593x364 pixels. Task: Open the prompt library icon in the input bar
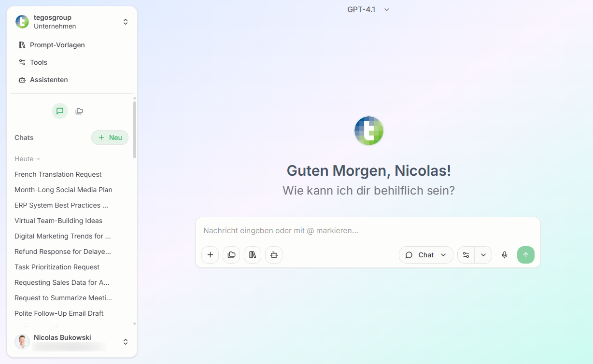tap(252, 255)
